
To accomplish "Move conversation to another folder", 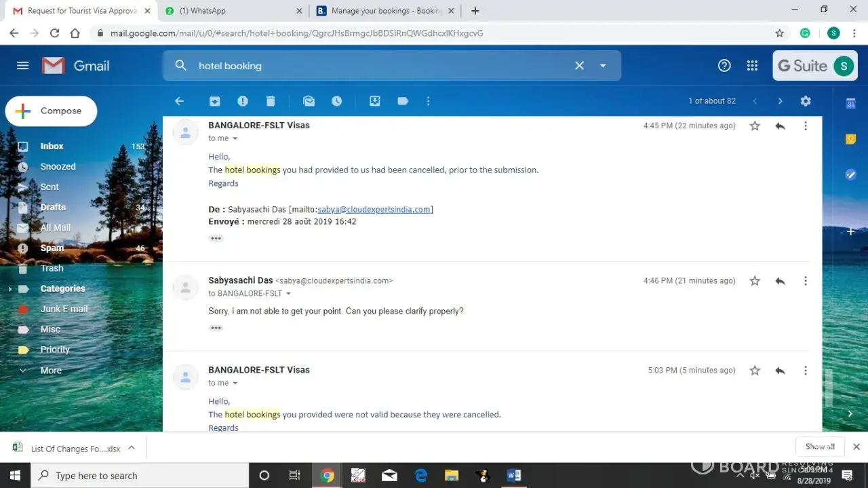I will 374,101.
